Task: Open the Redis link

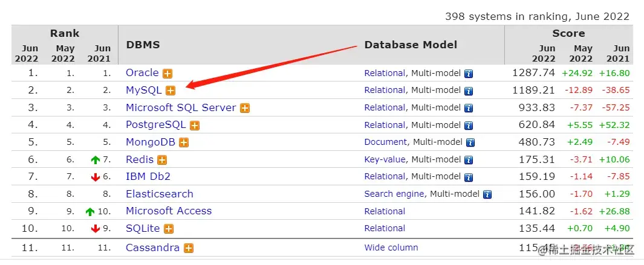Action: [x=140, y=159]
